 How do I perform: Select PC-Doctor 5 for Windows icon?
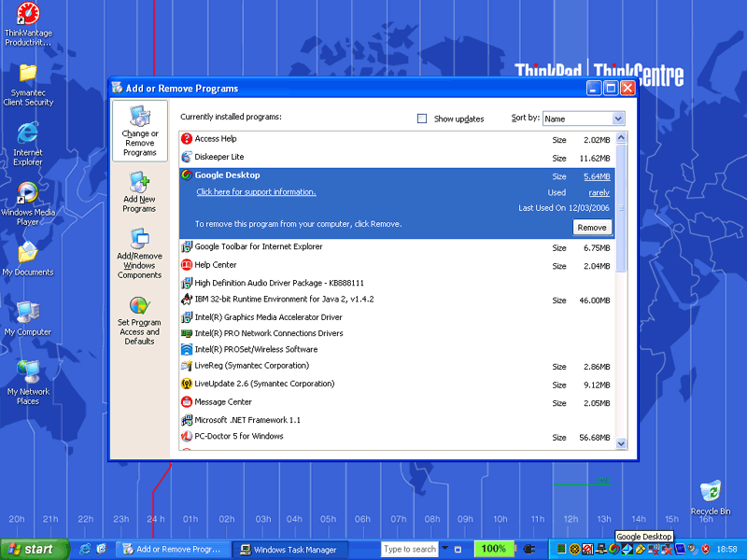tap(187, 436)
